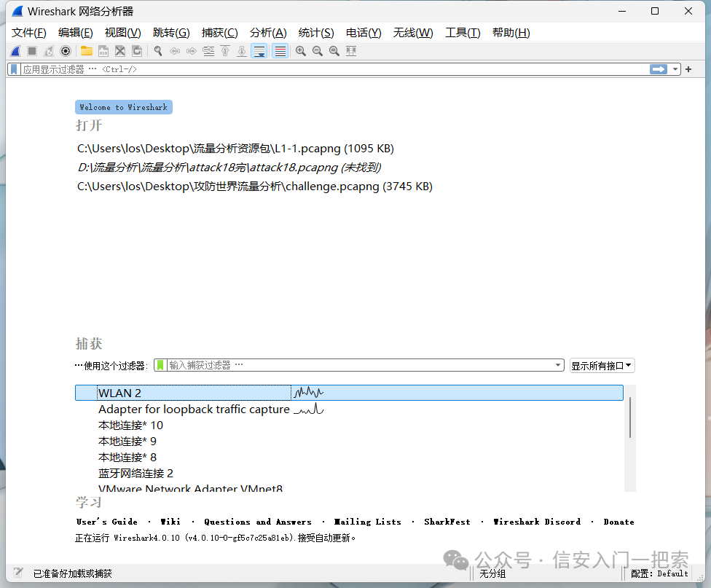Apply display filter with the arrow button
The height and width of the screenshot is (588, 711).
click(659, 69)
